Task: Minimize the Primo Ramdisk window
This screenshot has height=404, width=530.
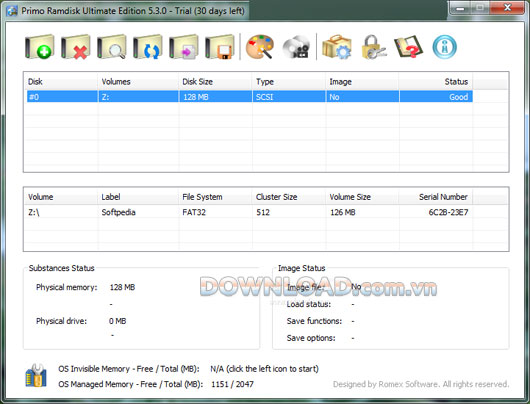Action: pos(459,7)
